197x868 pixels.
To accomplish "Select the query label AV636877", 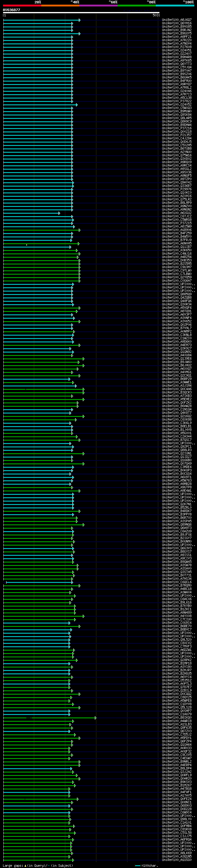I will pos(11,10).
